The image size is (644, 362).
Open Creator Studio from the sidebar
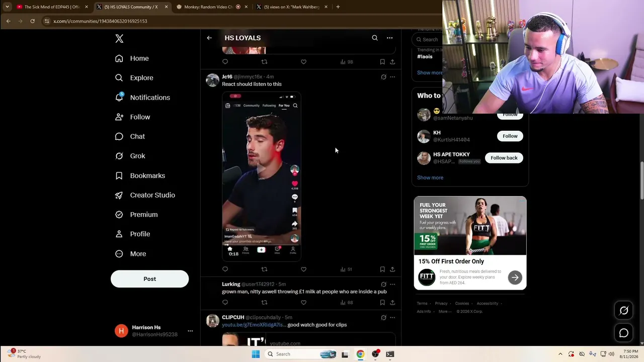[145, 195]
